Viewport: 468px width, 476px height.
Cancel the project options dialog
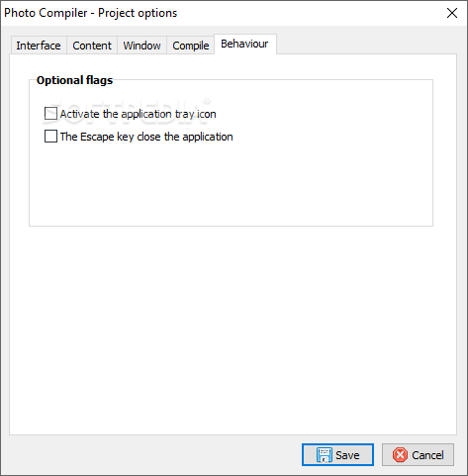pyautogui.click(x=418, y=455)
